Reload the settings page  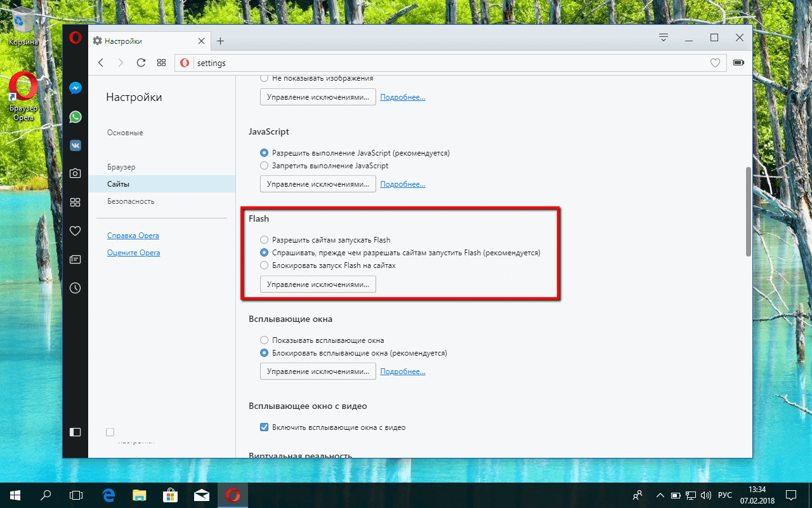[x=141, y=63]
